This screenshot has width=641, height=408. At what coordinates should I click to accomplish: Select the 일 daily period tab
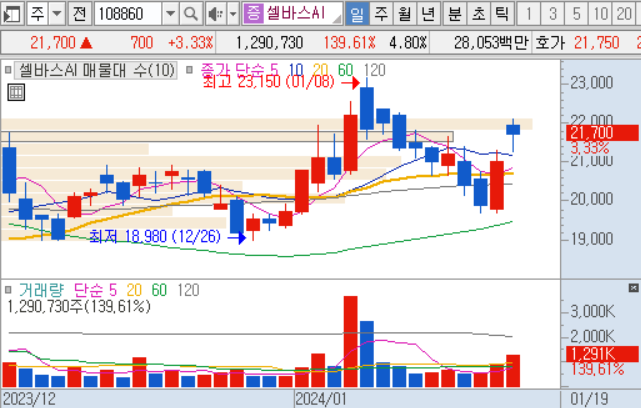(357, 14)
